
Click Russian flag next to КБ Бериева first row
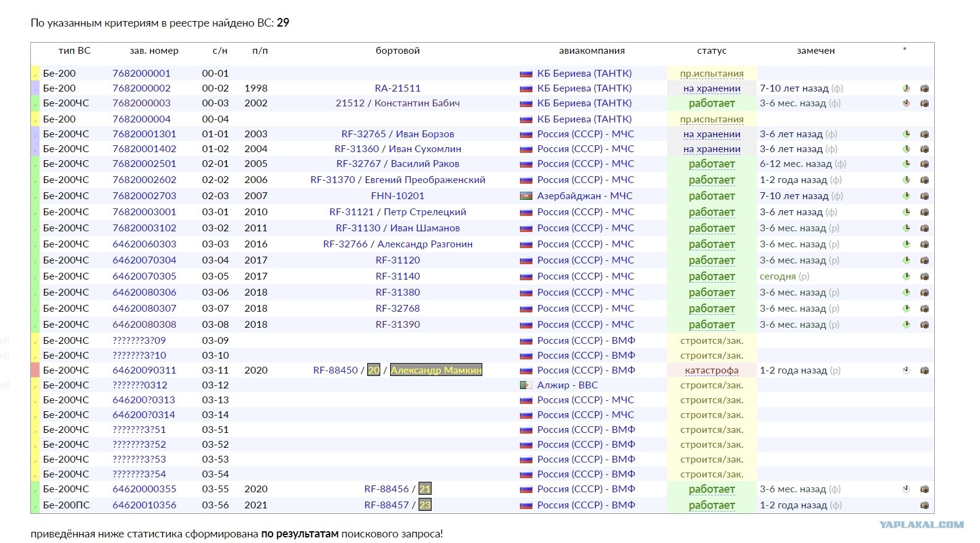pos(526,74)
